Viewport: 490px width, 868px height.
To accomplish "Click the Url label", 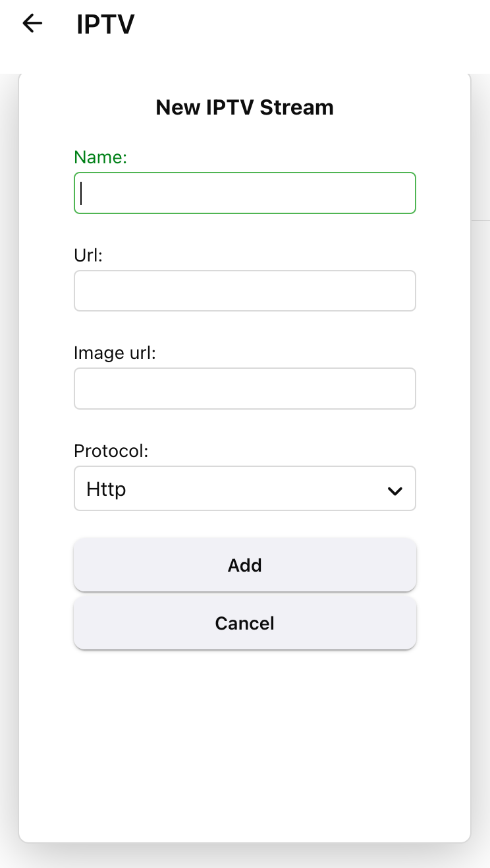I will (88, 256).
